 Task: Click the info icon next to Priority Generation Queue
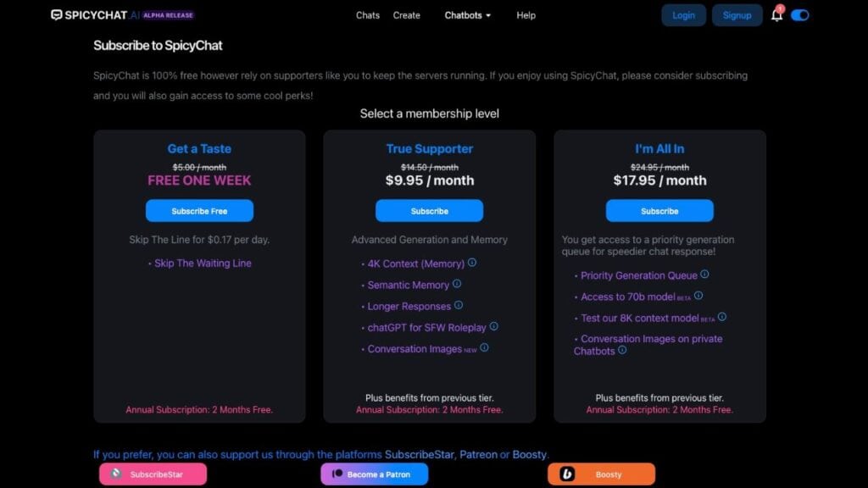click(706, 275)
